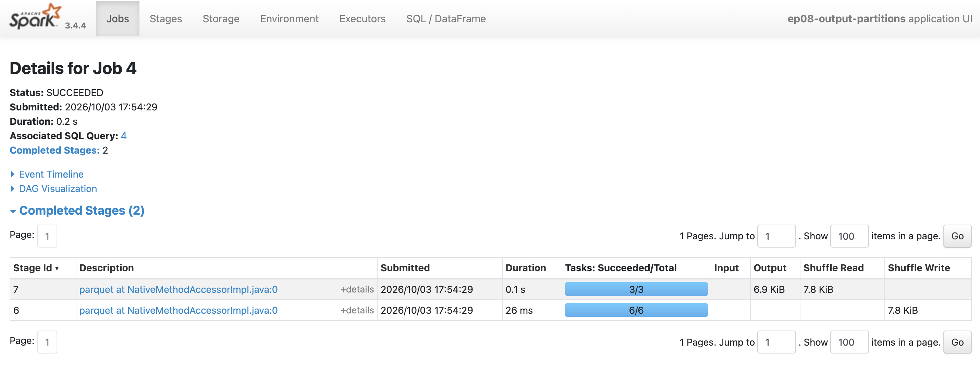
Task: Expand the DAG Visualization section
Action: [x=58, y=189]
